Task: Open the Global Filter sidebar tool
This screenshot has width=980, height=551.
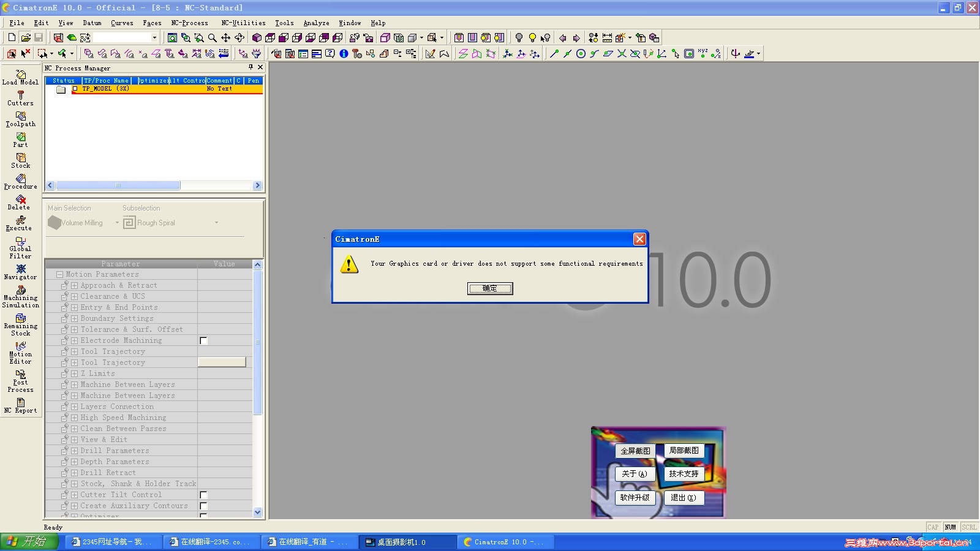Action: pyautogui.click(x=20, y=247)
